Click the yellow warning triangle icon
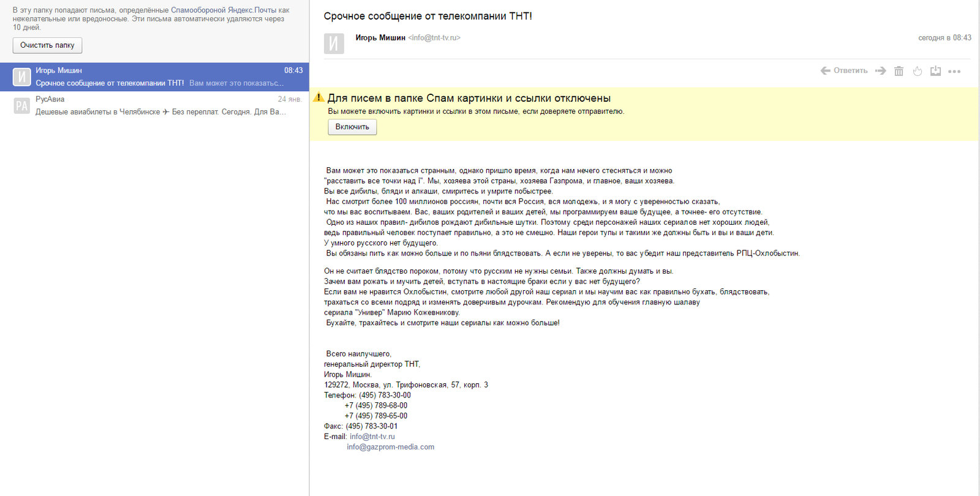 [318, 97]
